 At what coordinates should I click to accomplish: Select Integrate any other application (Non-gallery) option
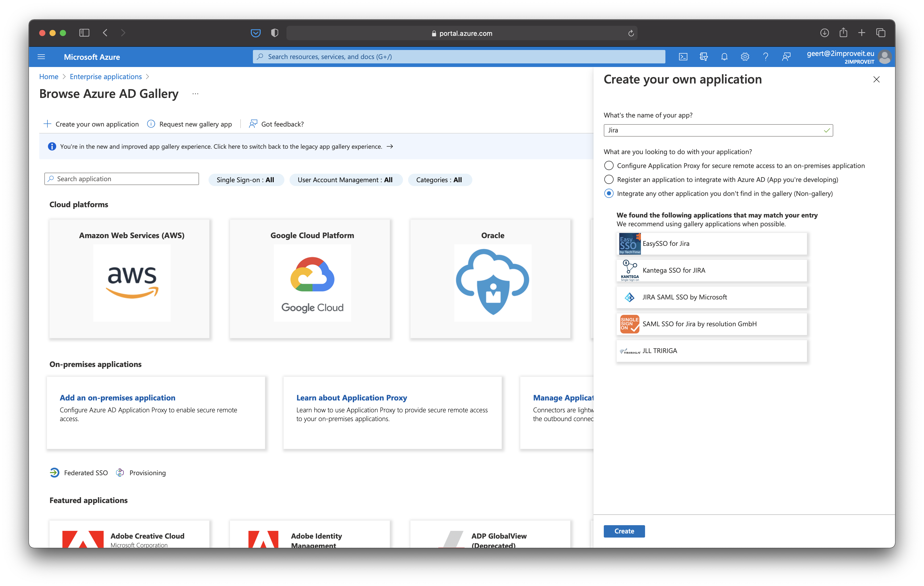pyautogui.click(x=609, y=193)
